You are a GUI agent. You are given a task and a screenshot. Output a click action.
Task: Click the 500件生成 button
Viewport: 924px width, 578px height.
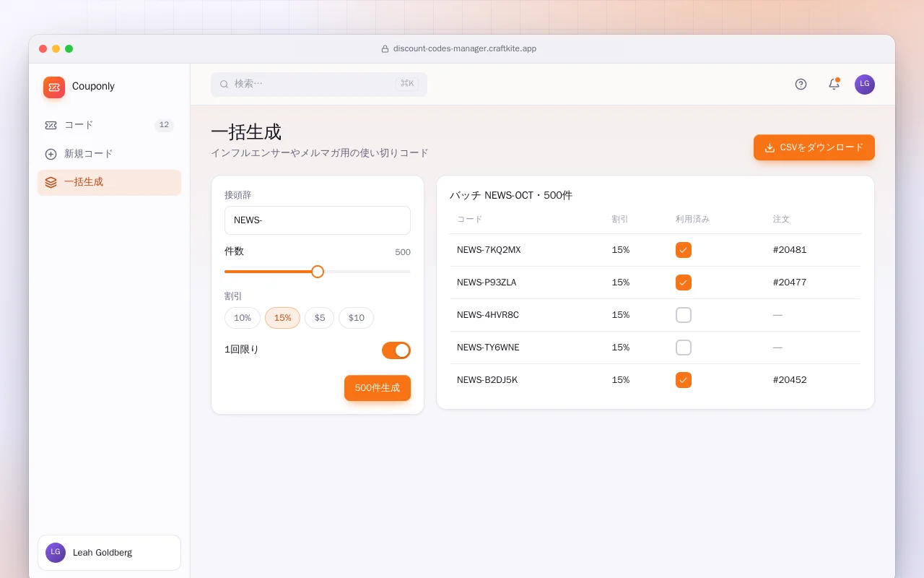378,388
